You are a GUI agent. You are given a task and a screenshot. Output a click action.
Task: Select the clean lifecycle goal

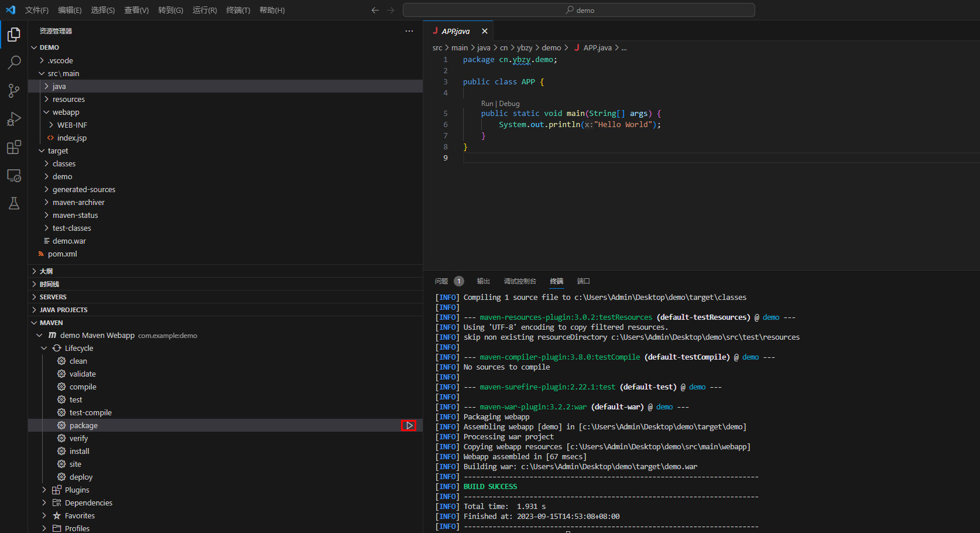78,361
